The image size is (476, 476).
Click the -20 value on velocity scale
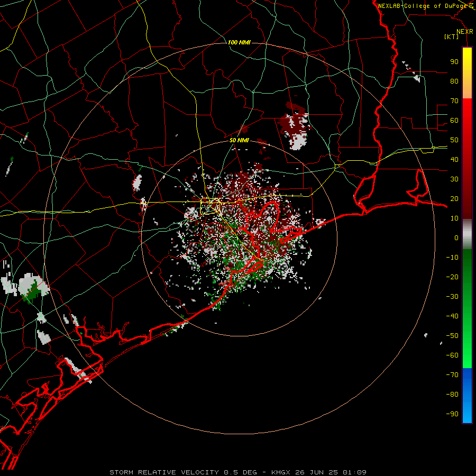click(x=452, y=277)
